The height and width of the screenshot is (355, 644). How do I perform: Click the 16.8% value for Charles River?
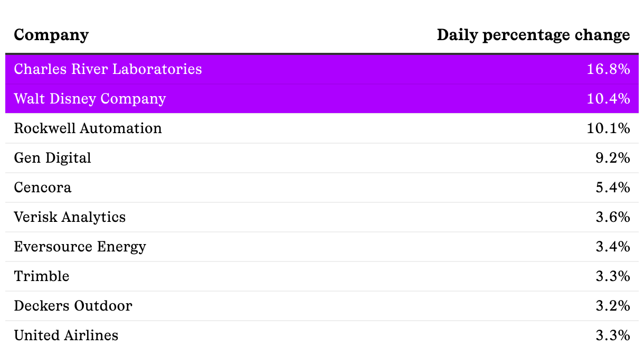click(608, 69)
